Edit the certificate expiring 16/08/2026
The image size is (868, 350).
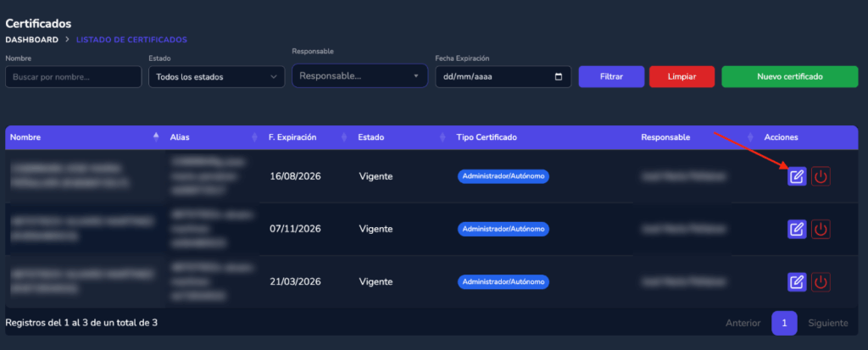797,176
